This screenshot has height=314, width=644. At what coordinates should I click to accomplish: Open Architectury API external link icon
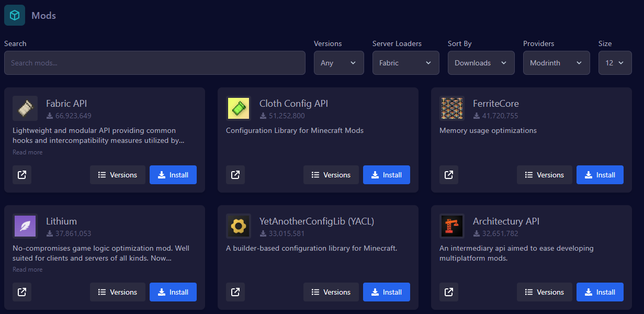click(x=449, y=292)
